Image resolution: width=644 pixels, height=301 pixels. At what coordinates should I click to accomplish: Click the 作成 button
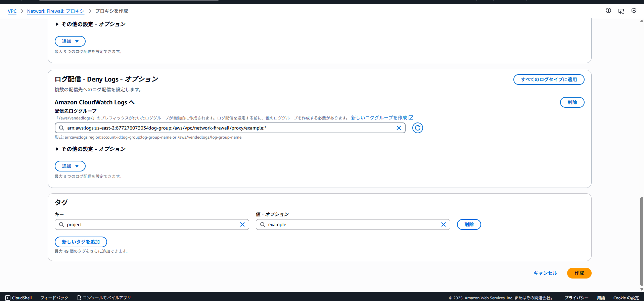[579, 273]
